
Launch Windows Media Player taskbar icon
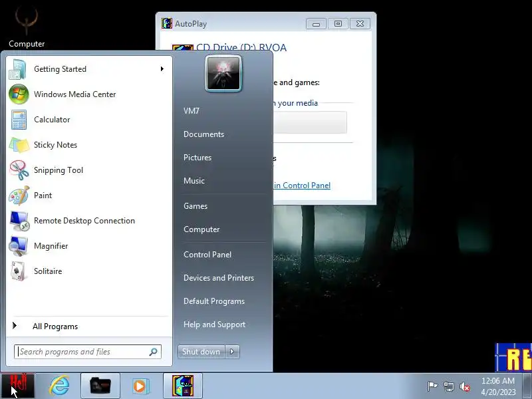pos(140,386)
